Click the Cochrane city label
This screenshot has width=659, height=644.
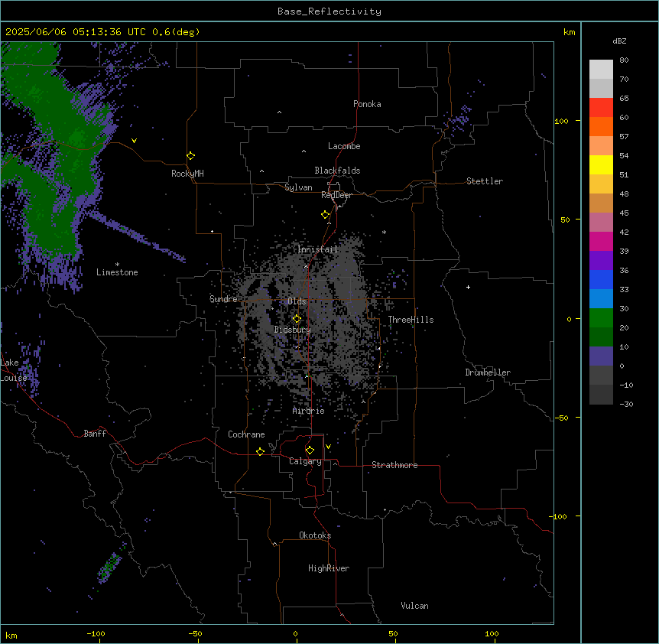pos(246,434)
